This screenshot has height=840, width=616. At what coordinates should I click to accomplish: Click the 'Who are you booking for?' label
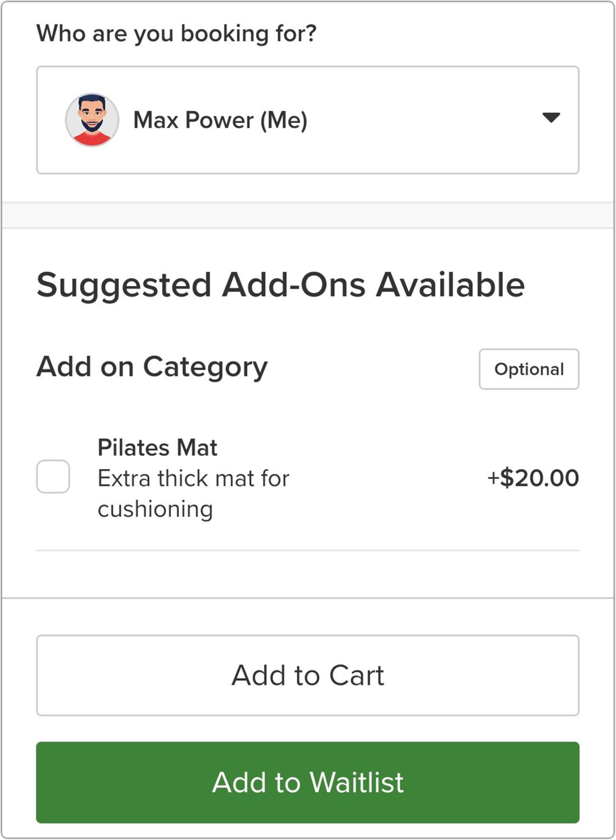176,34
